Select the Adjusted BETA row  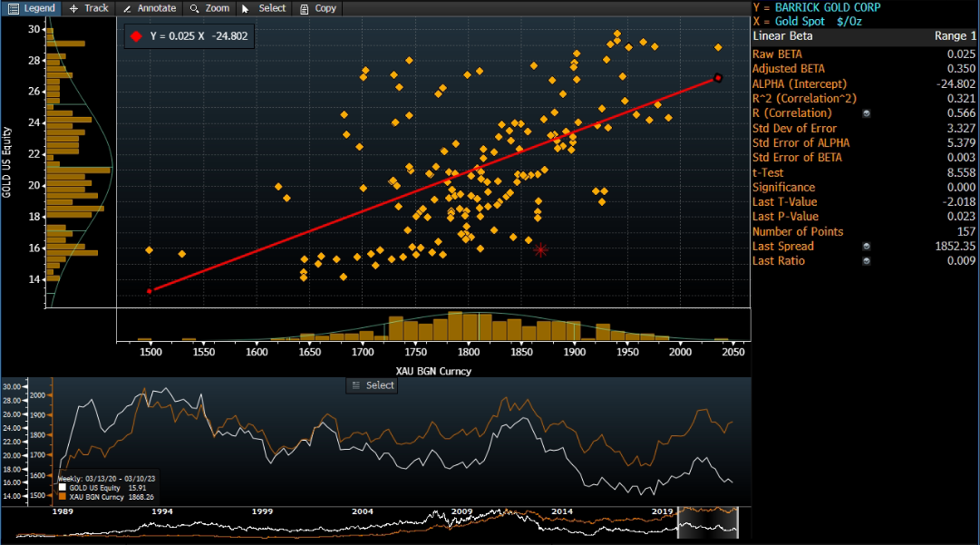click(864, 69)
